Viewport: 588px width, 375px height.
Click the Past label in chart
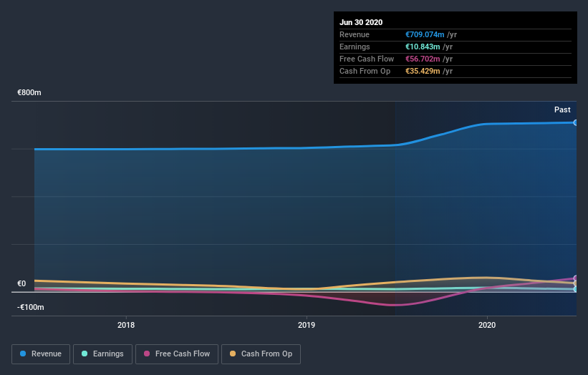click(x=562, y=109)
